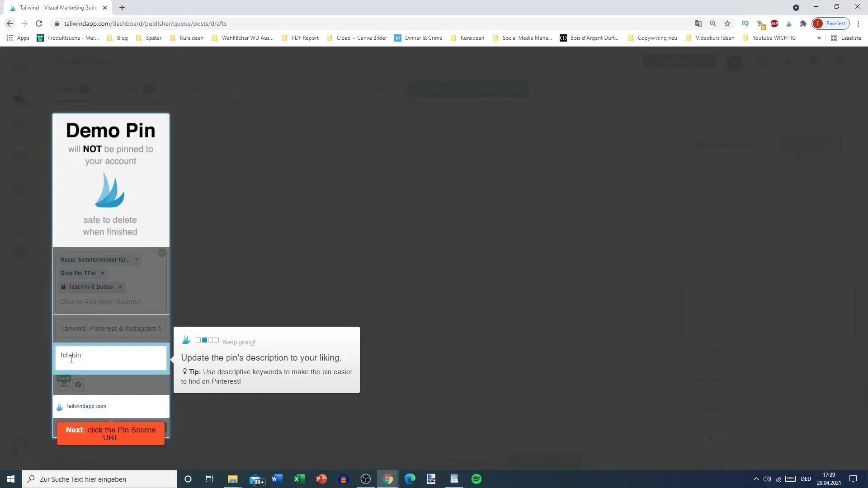
Task: Click the browser Back arrow
Action: [x=10, y=23]
